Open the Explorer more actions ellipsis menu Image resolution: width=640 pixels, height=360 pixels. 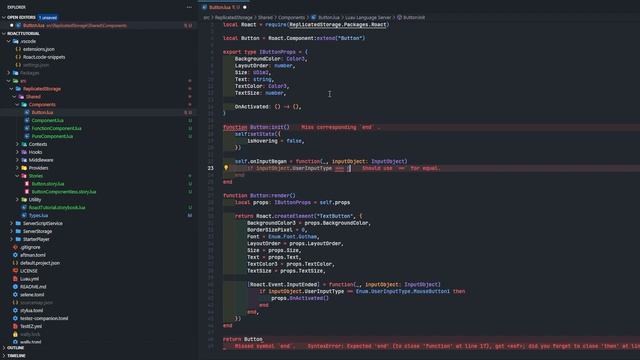pyautogui.click(x=189, y=7)
